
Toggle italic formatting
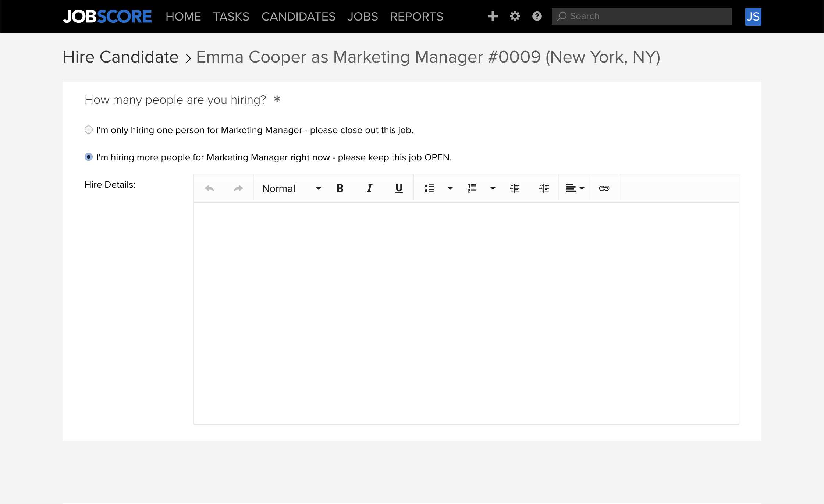(x=369, y=188)
